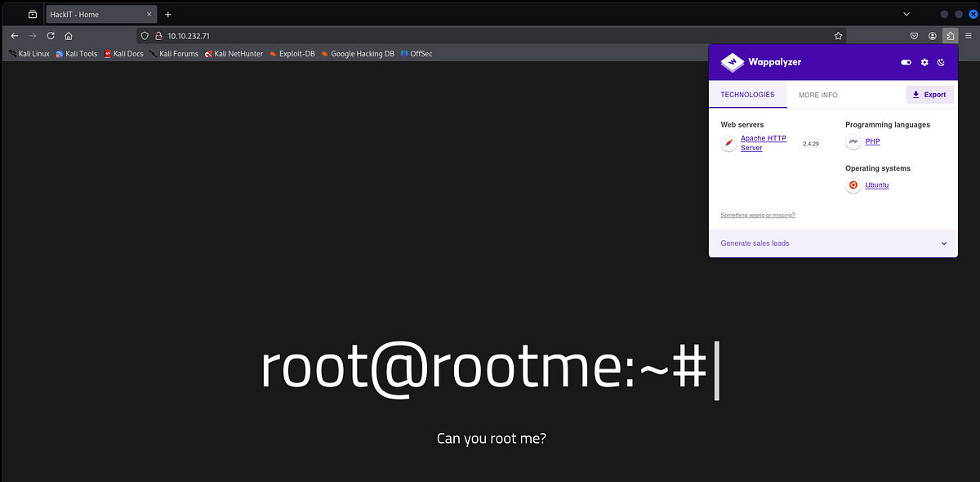
Task: Open Exploit-DB bookmark
Action: (x=292, y=54)
